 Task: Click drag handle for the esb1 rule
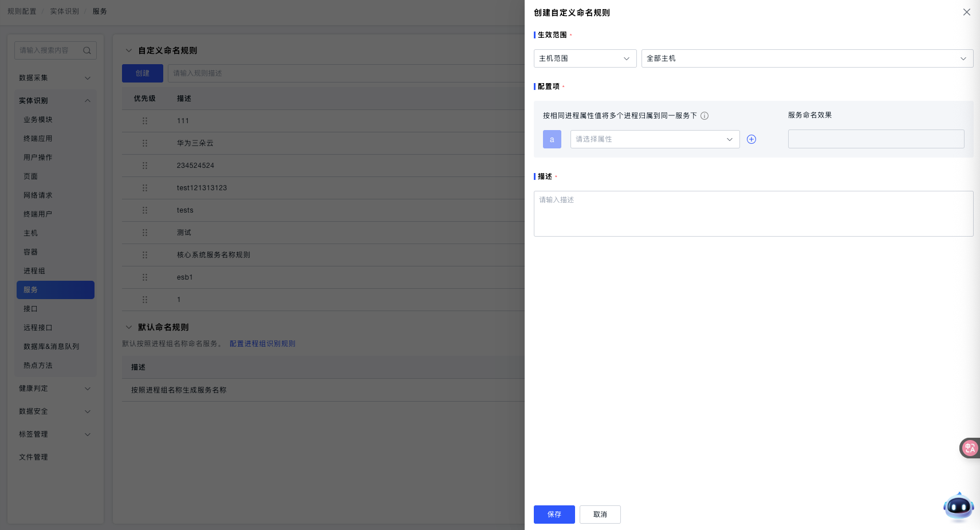tap(145, 277)
